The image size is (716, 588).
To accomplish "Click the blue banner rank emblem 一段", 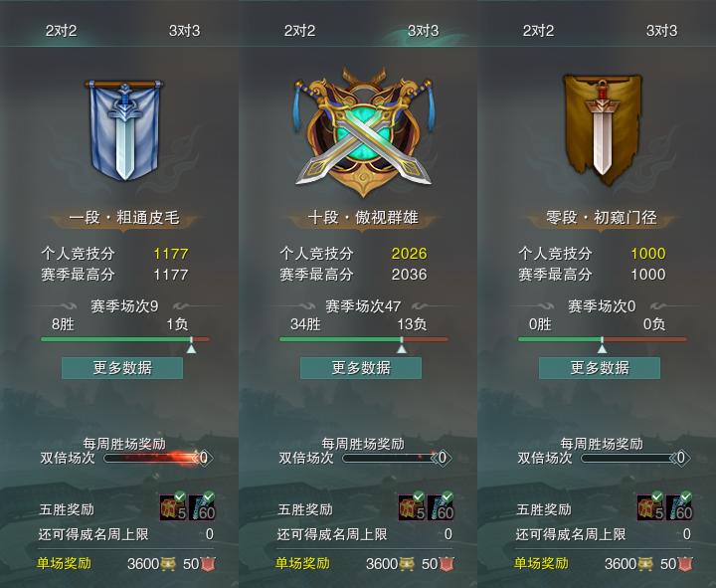I will tap(123, 130).
